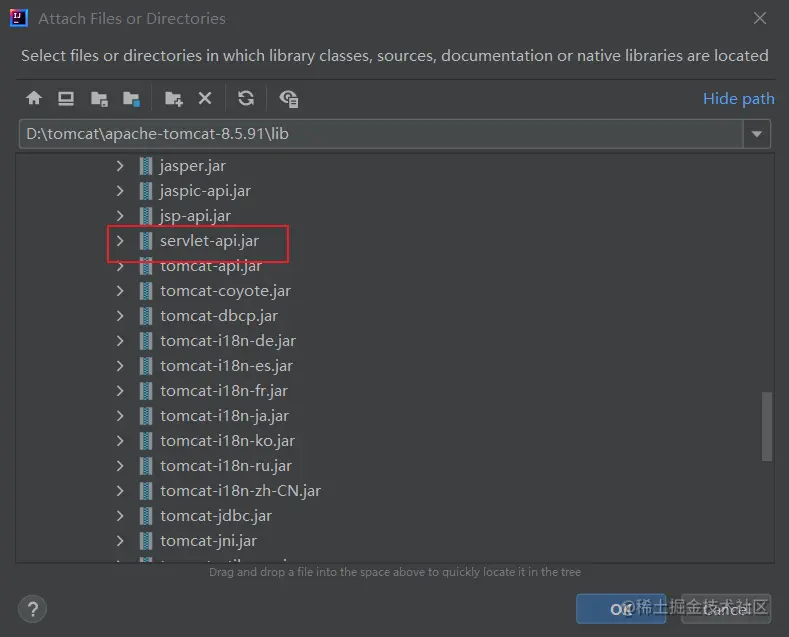The width and height of the screenshot is (789, 637).
Task: Select jsp-api.jar file name
Action: coord(195,216)
